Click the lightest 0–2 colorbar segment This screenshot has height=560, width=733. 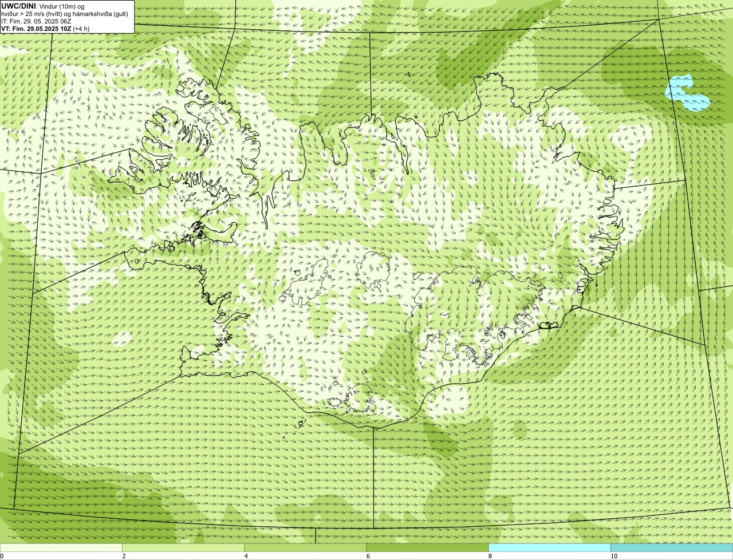(x=61, y=547)
